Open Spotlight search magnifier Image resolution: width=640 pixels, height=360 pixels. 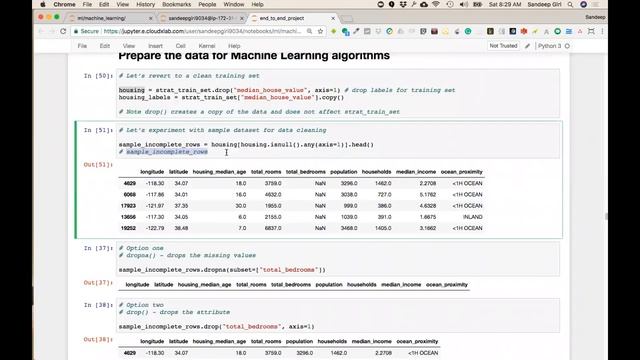click(570, 4)
